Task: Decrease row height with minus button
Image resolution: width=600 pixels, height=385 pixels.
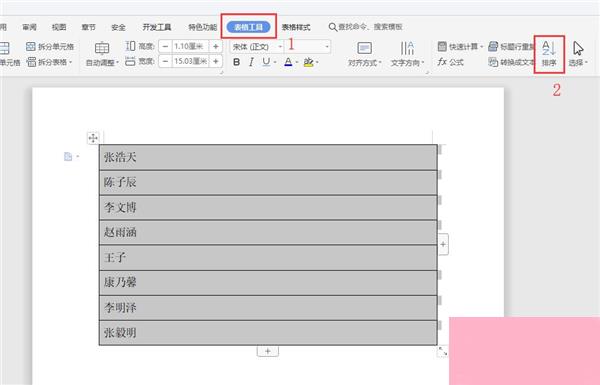Action: 165,47
